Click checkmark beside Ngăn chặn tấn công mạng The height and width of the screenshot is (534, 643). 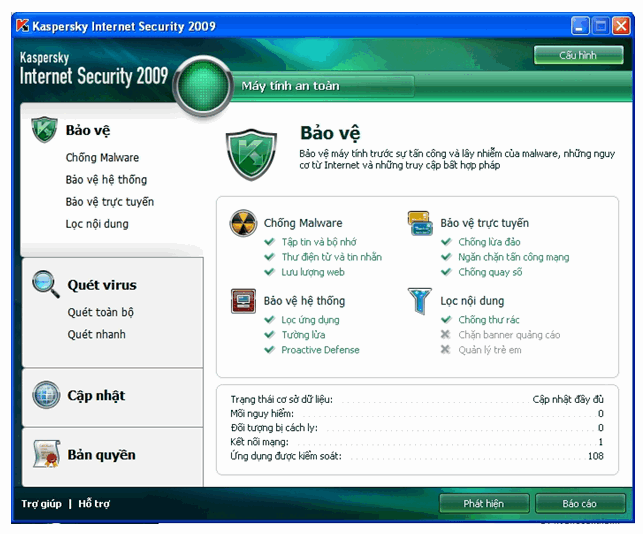(446, 257)
